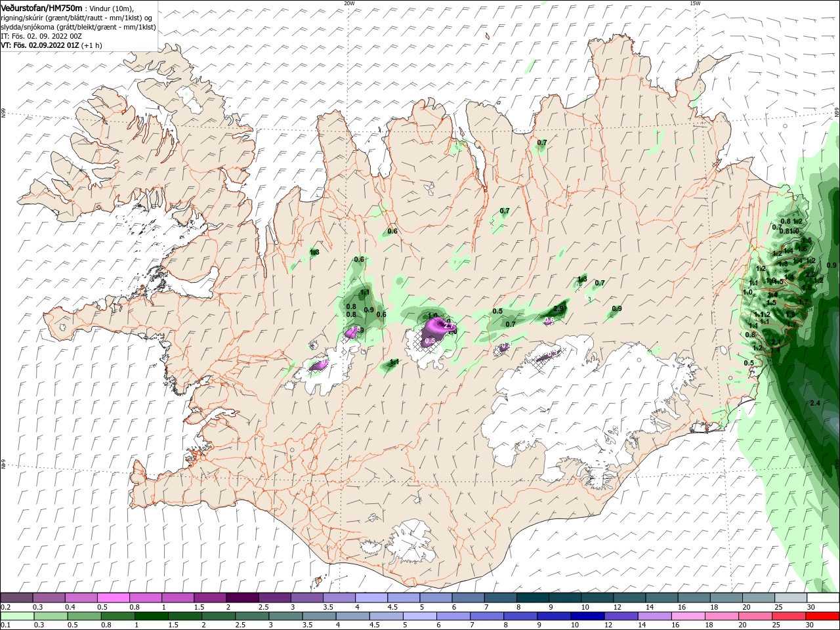Pick the dark green 1 swatch, bottom scale
Image resolution: width=840 pixels, height=630 pixels.
click(152, 617)
